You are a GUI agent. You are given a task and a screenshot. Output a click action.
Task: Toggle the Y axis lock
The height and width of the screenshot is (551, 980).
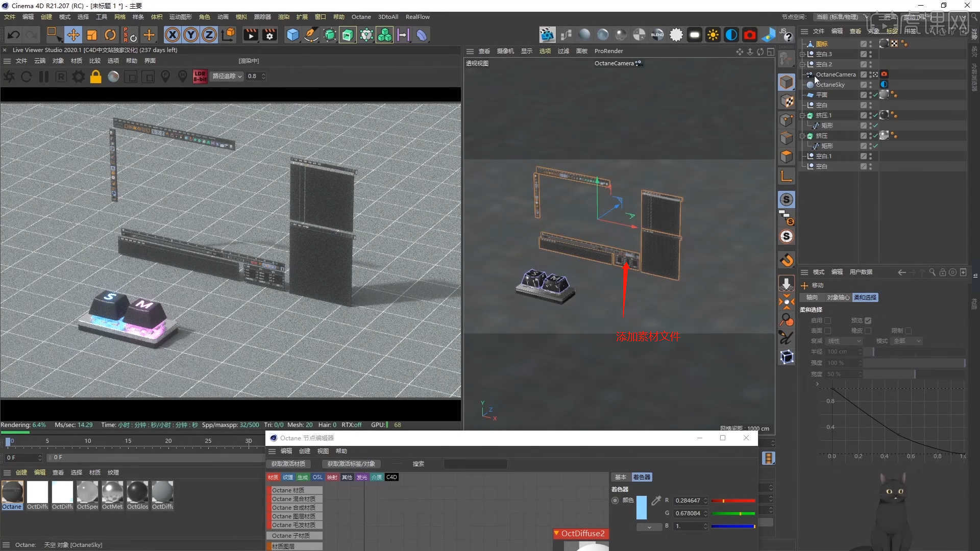coord(191,35)
